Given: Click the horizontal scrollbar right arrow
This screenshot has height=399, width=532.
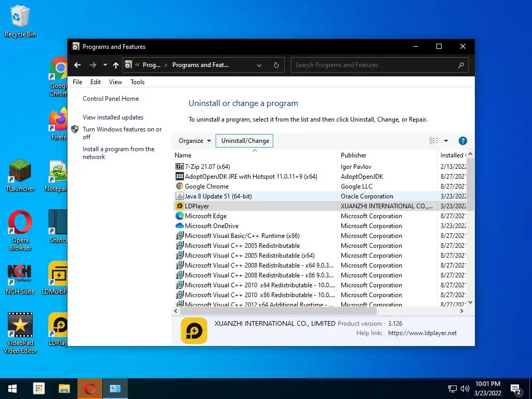Looking at the screenshot, I should (461, 311).
